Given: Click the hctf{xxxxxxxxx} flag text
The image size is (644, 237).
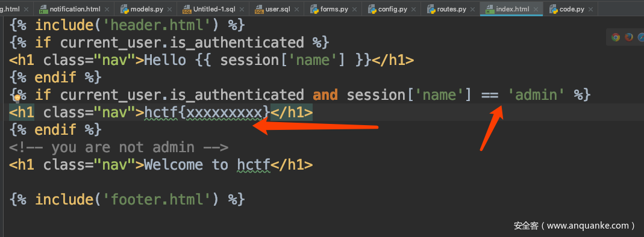Looking at the screenshot, I should coord(207,112).
